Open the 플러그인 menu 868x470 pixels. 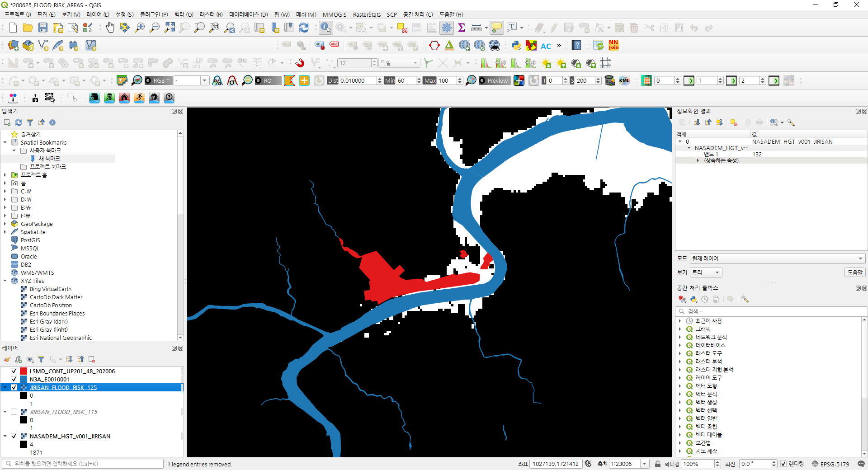click(154, 14)
